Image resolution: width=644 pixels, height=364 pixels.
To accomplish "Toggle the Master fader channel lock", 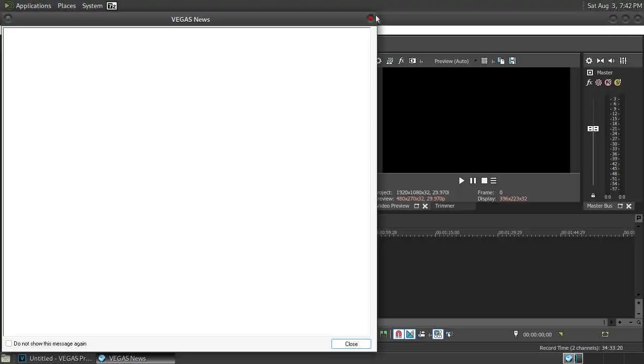I will pos(593,195).
